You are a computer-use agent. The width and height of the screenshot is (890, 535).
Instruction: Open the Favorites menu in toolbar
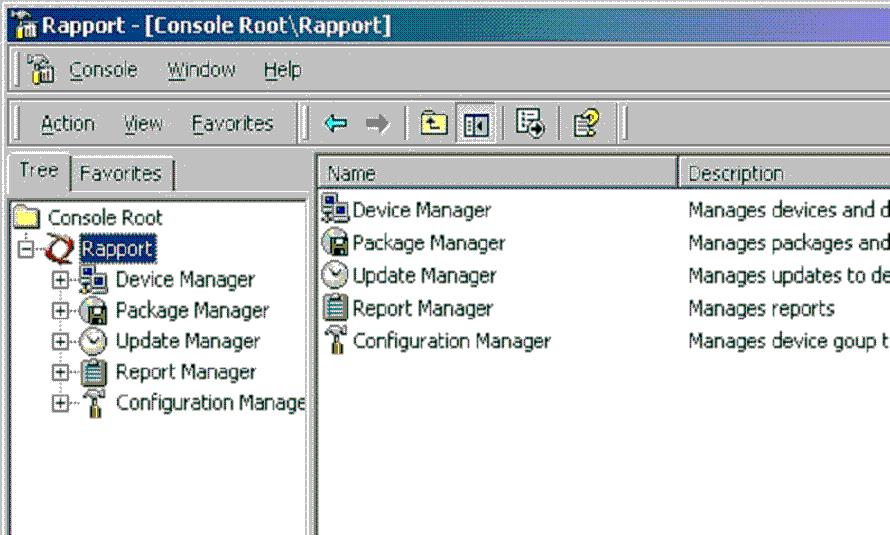point(232,124)
